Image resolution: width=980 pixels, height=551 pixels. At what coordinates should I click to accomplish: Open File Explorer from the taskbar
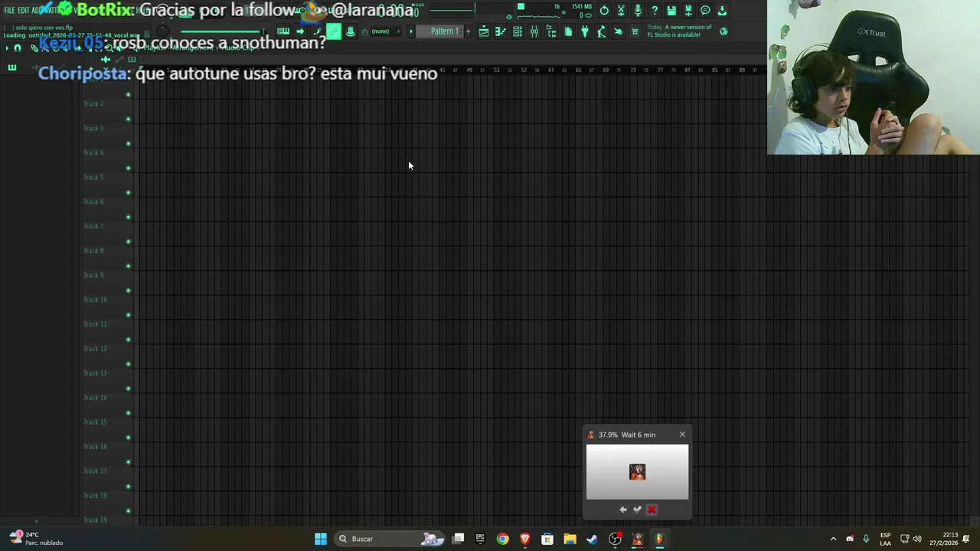coord(570,539)
